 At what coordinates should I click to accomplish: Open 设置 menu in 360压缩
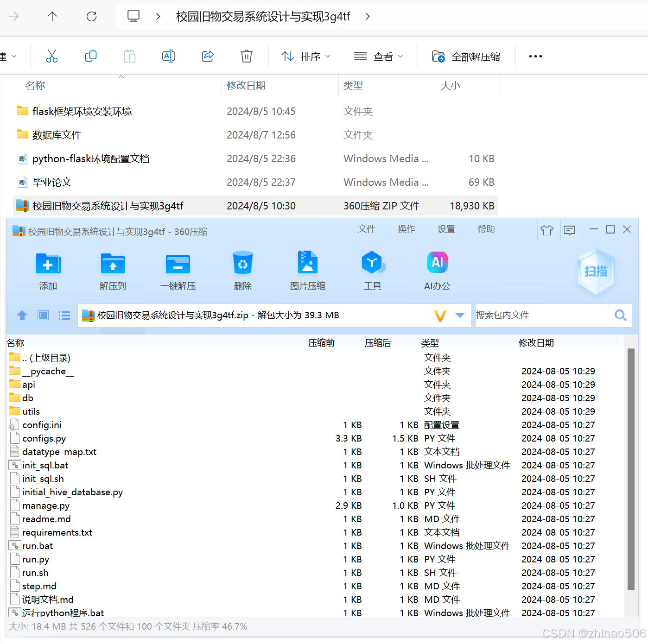446,229
